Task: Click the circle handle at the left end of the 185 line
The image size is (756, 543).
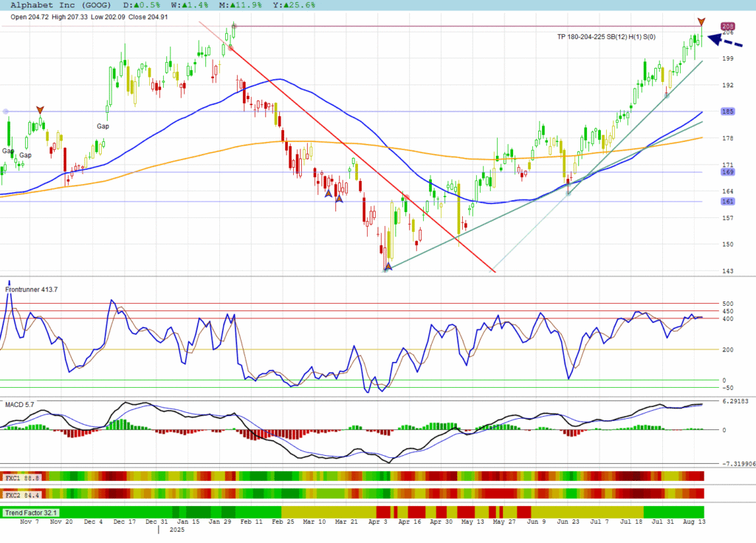Action: [6, 112]
